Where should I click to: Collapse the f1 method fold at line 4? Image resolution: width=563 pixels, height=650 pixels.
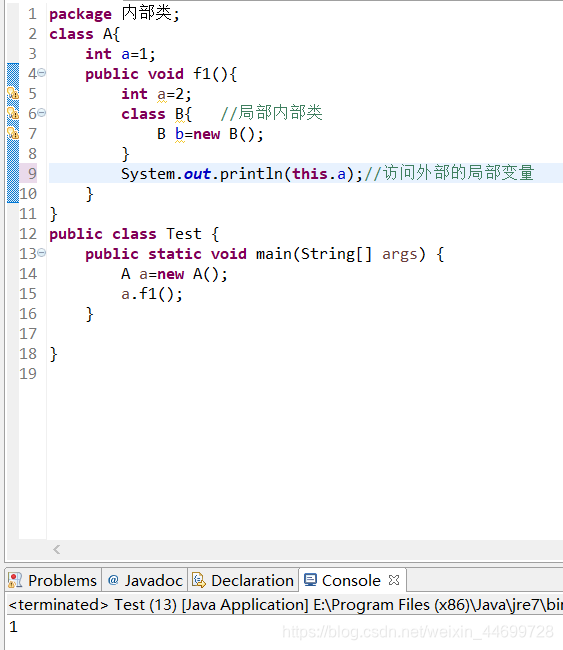pos(42,73)
